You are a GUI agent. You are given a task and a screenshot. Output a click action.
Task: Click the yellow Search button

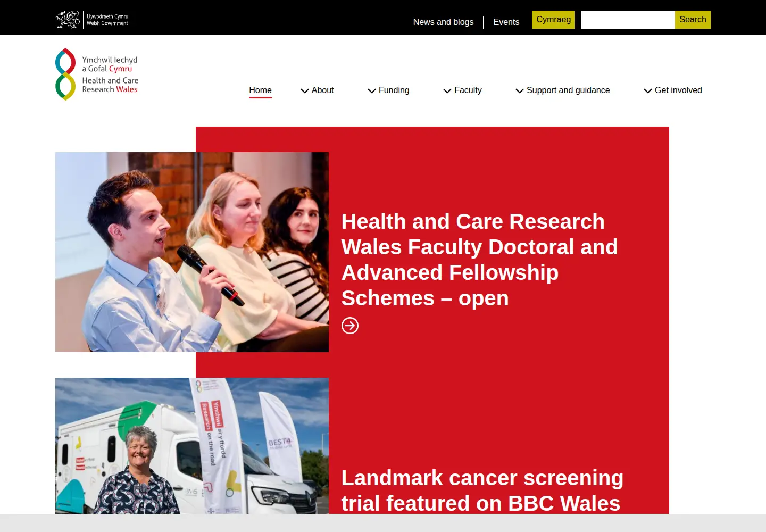pos(693,20)
